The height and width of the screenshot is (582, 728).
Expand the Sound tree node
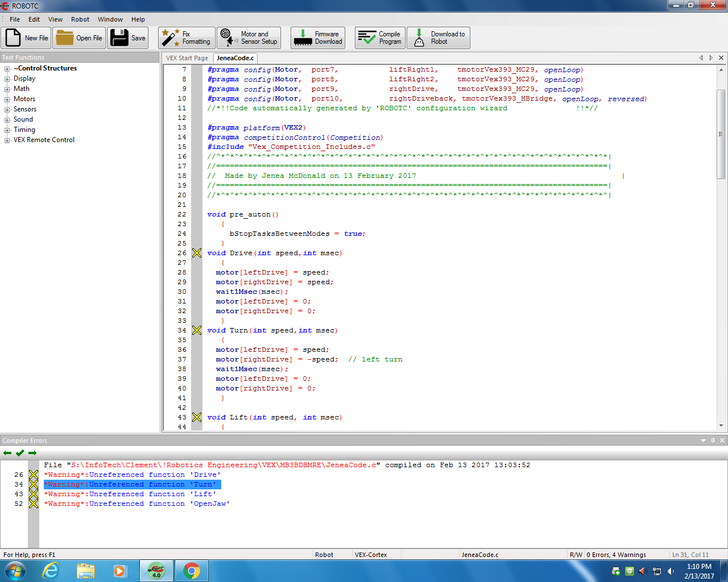[7, 120]
